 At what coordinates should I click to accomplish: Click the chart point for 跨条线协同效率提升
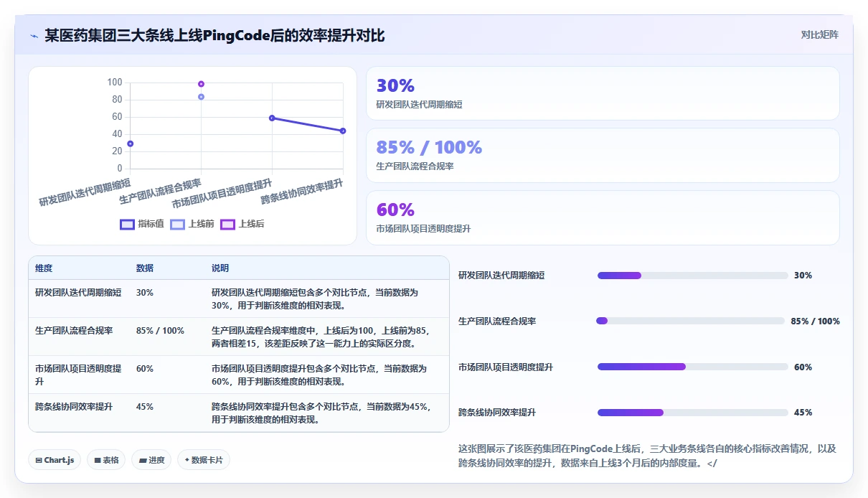pyautogui.click(x=343, y=131)
